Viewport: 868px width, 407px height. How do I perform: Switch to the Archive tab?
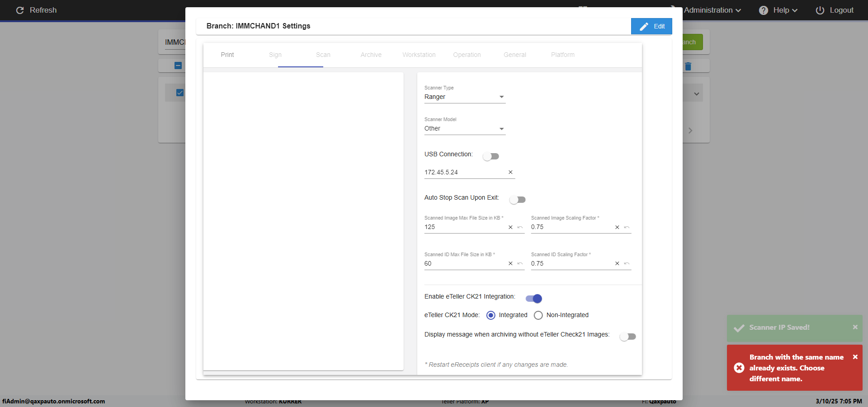[371, 55]
